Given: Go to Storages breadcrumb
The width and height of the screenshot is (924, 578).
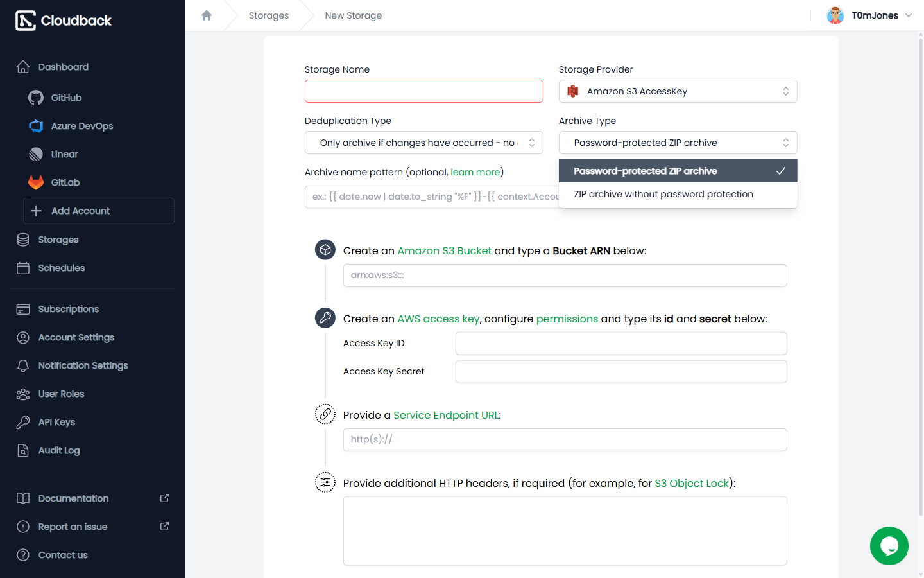Looking at the screenshot, I should coord(269,15).
